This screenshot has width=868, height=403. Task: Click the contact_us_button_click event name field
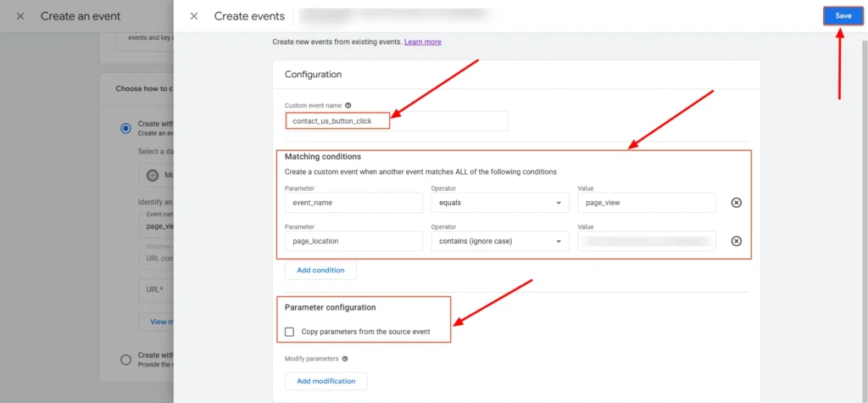point(396,121)
